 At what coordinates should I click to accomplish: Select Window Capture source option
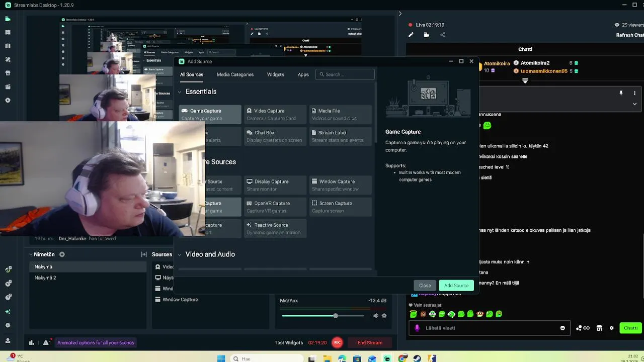pos(341,185)
